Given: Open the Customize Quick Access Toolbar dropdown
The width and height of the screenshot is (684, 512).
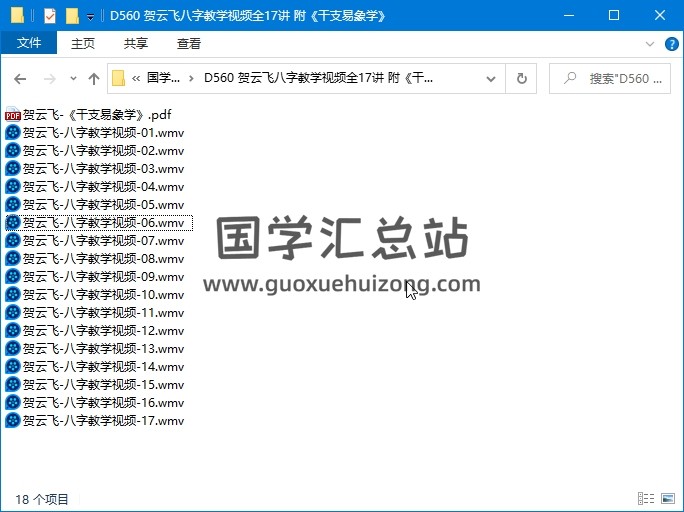Looking at the screenshot, I should point(90,17).
